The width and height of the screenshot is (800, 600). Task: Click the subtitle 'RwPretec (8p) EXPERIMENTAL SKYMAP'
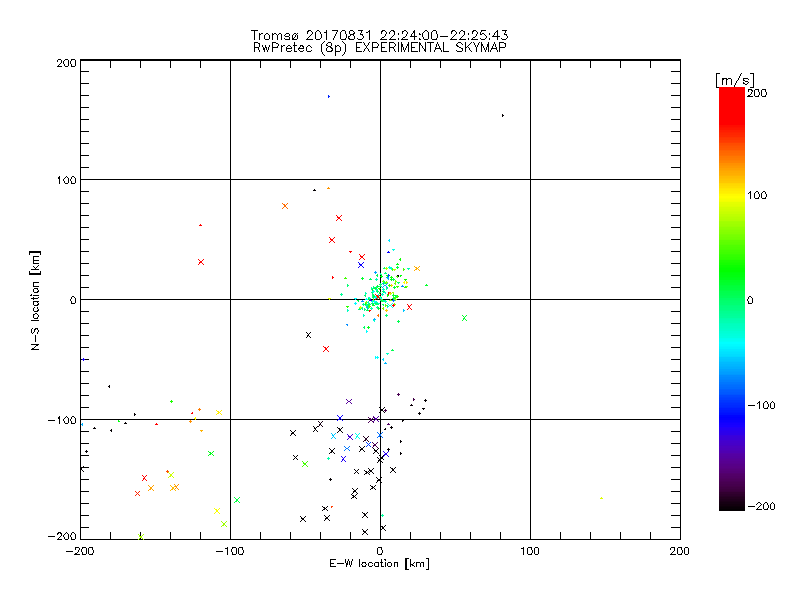coord(380,47)
